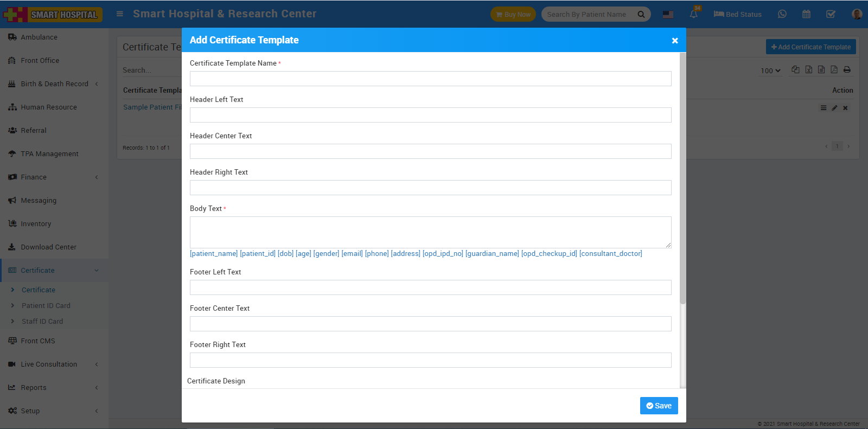The width and height of the screenshot is (868, 429).
Task: Open the 100 records per page dropdown
Action: point(770,71)
